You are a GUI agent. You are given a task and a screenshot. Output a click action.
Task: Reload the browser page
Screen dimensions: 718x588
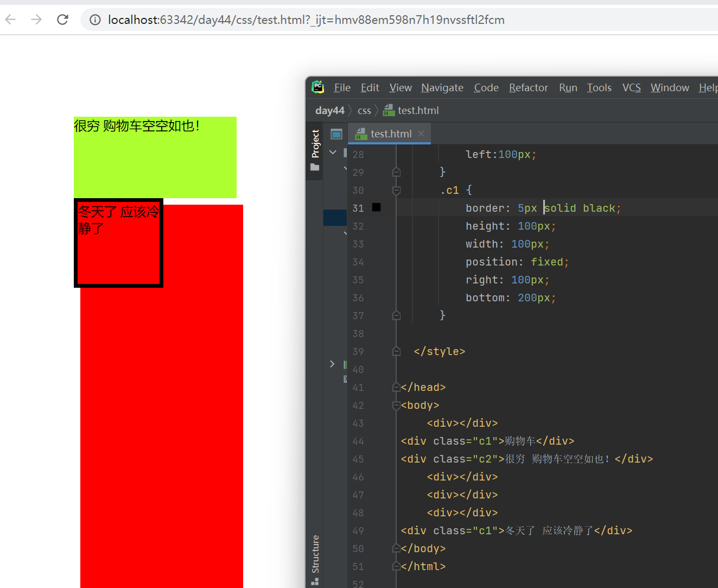click(63, 20)
